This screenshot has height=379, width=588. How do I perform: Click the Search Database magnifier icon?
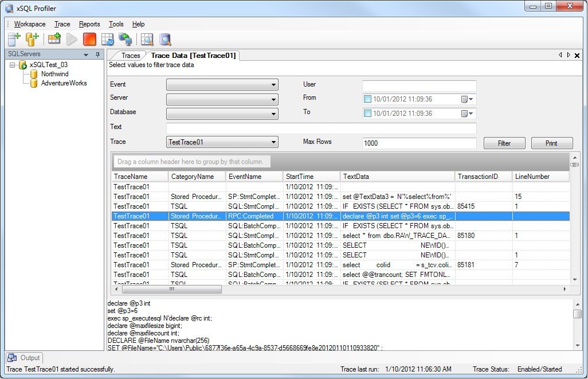click(165, 39)
